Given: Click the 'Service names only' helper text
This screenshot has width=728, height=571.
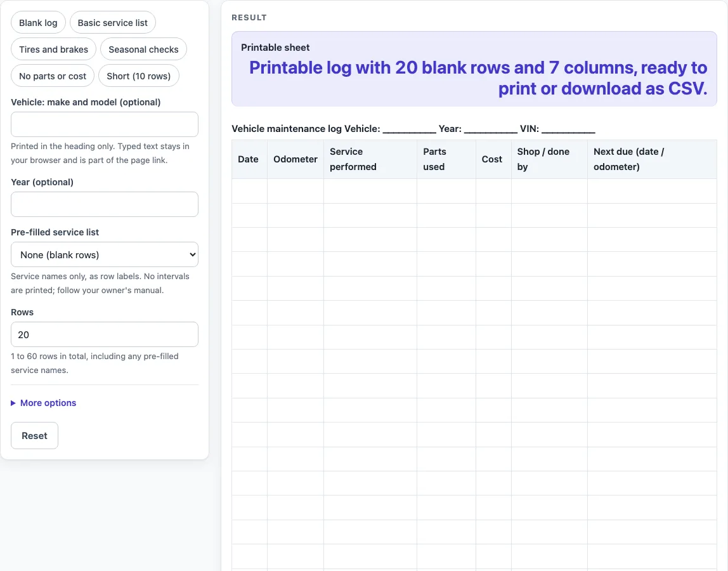Looking at the screenshot, I should (x=100, y=284).
